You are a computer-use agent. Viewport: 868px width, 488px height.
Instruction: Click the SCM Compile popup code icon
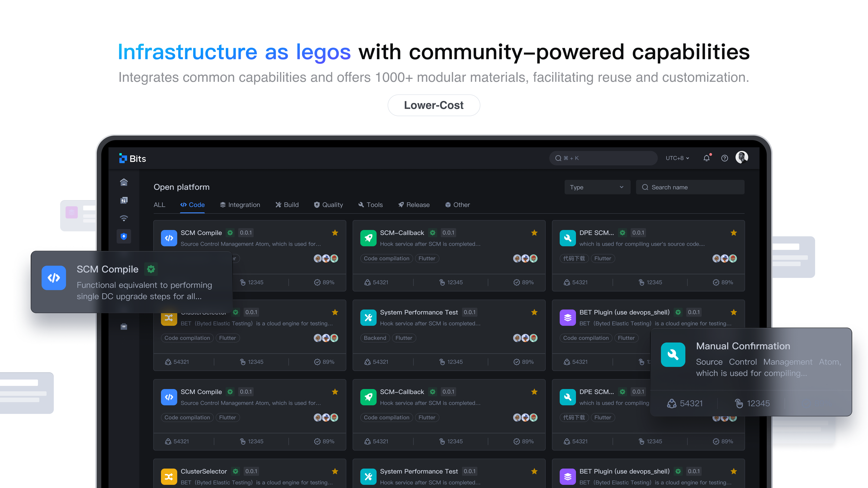[x=54, y=278]
